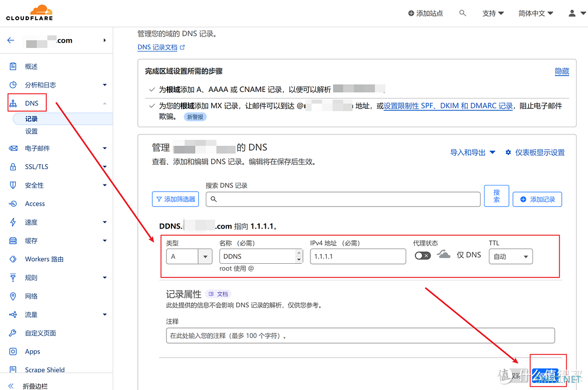Click the 规则 filter icon
The width and height of the screenshot is (588, 390).
coord(13,277)
